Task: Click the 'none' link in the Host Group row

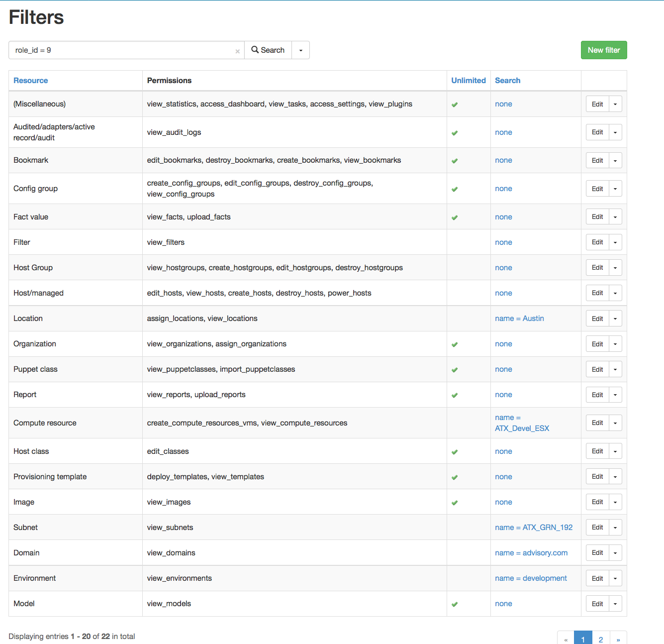Action: click(x=503, y=268)
